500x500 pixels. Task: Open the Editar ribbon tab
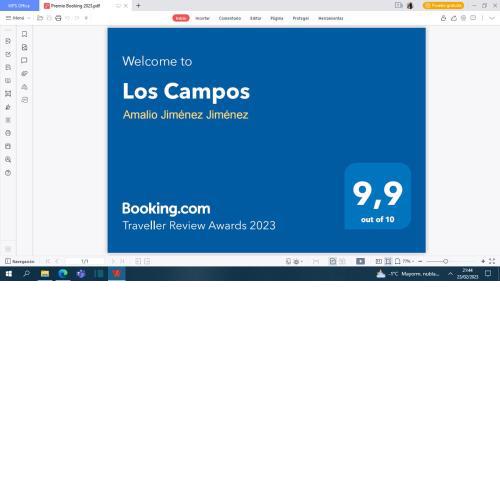pyautogui.click(x=256, y=18)
